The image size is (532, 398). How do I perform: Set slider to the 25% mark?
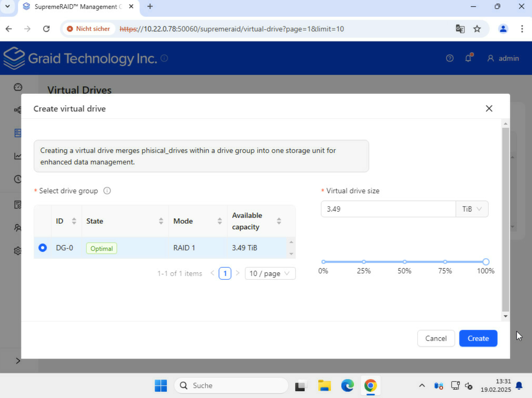point(364,262)
